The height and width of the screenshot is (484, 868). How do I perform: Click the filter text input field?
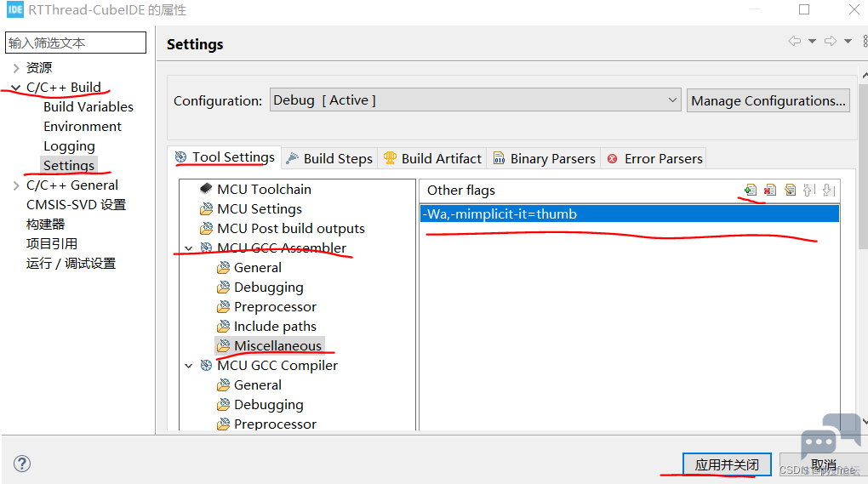tap(76, 43)
